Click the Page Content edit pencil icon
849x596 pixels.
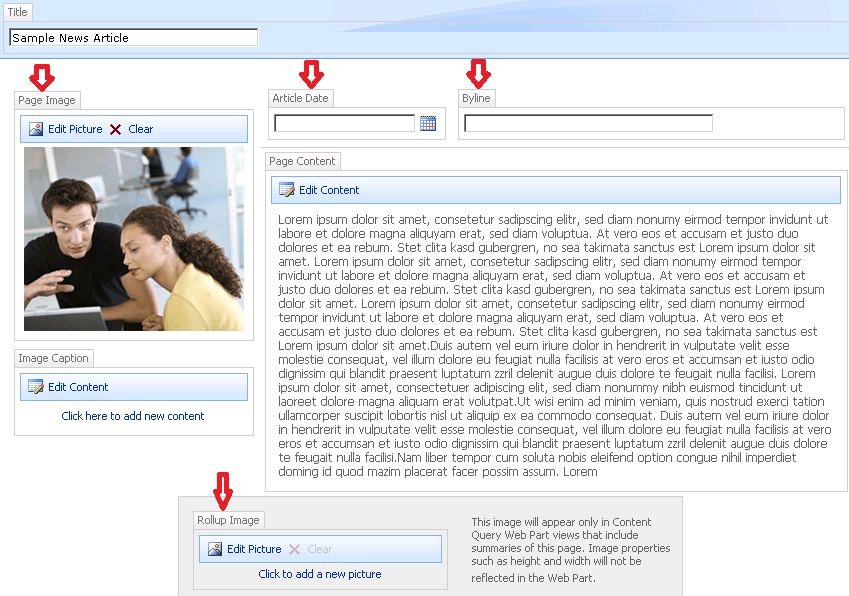[x=286, y=190]
